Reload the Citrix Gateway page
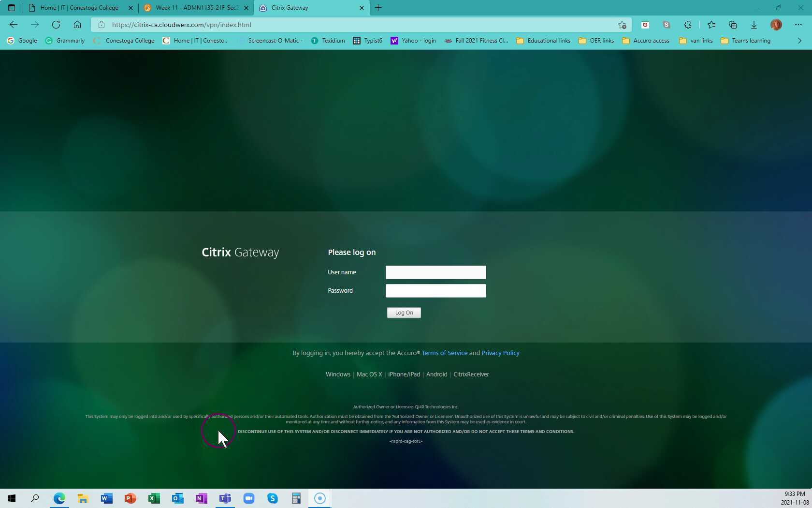 coord(56,25)
